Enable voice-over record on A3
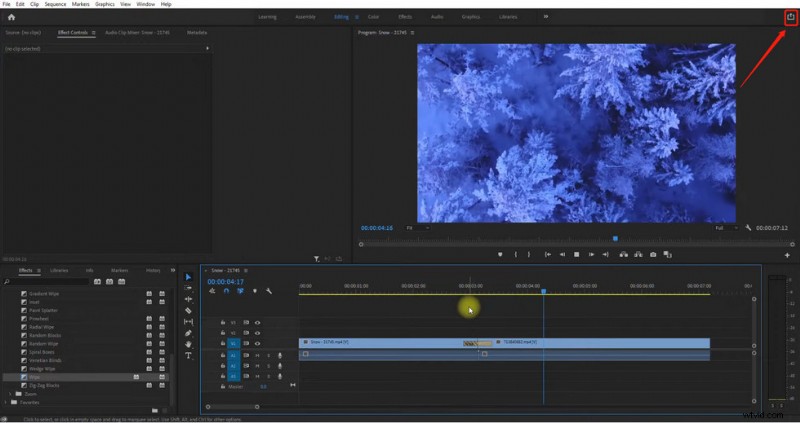This screenshot has width=800, height=423. coord(280,377)
